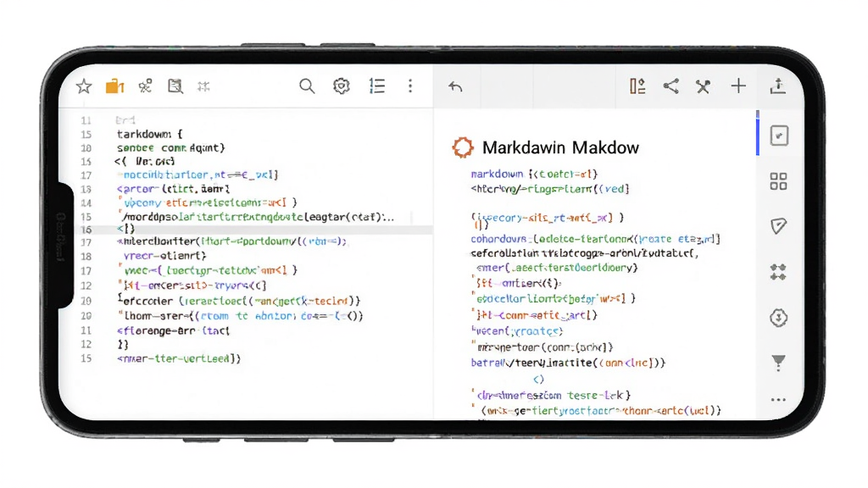Image resolution: width=868 pixels, height=488 pixels.
Task: Open the four-square grid view in the sidebar
Action: pos(778,181)
